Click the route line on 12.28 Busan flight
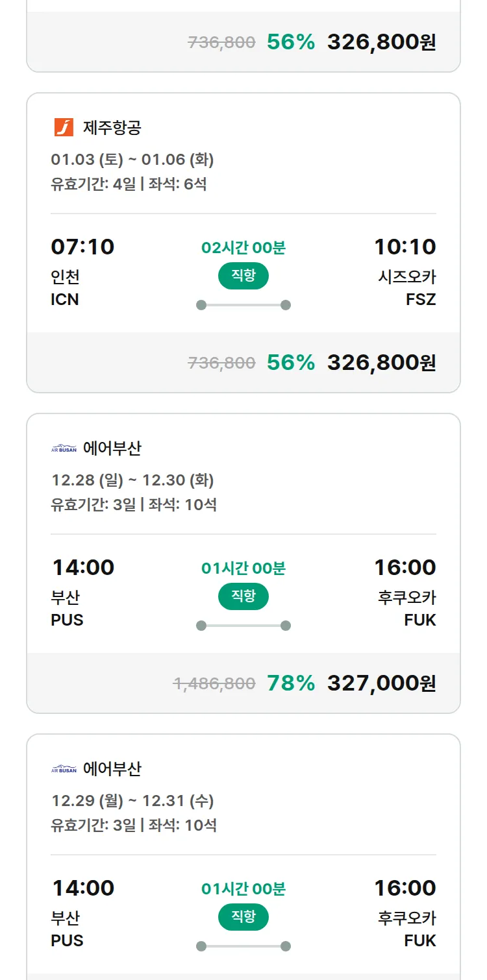The image size is (487, 980). pos(243,626)
